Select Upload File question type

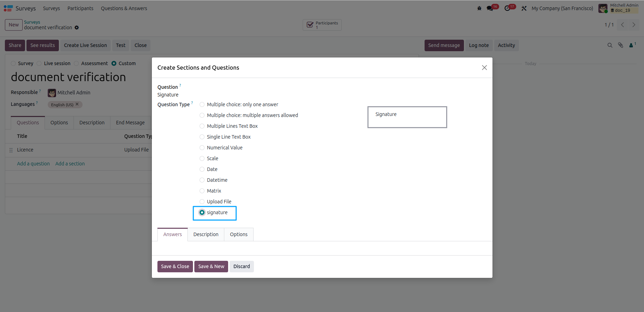click(202, 202)
